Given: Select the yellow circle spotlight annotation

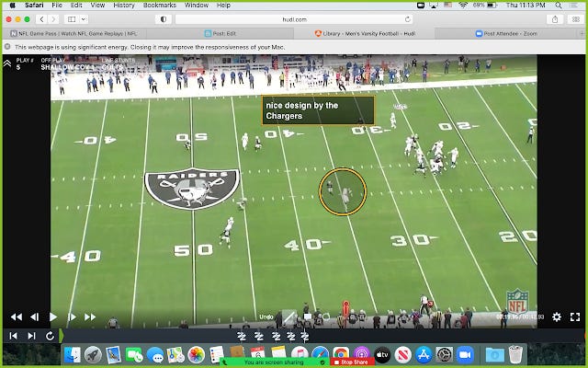Looking at the screenshot, I should pyautogui.click(x=343, y=191).
